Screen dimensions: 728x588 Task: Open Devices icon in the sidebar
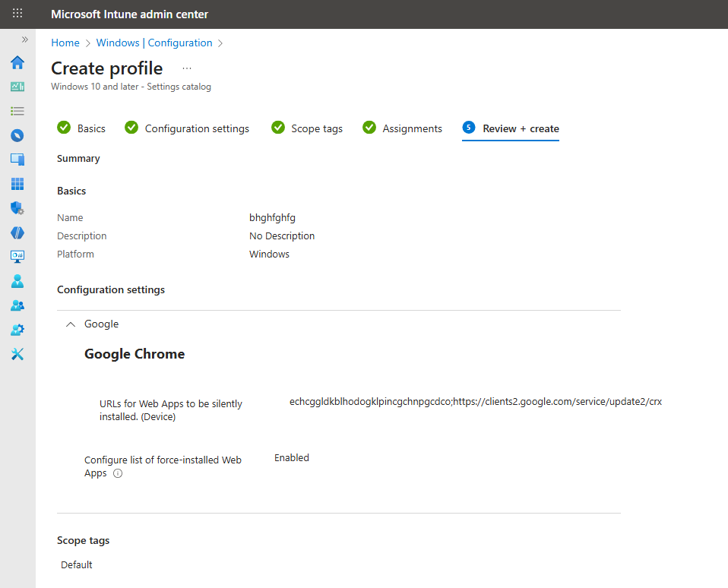[x=17, y=160]
